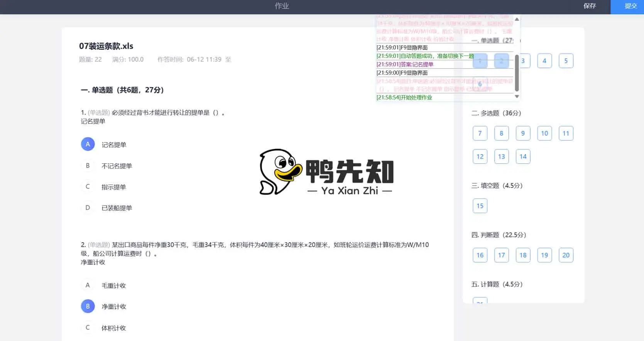Click the 二. 多选题（36分） section label

coord(496,113)
